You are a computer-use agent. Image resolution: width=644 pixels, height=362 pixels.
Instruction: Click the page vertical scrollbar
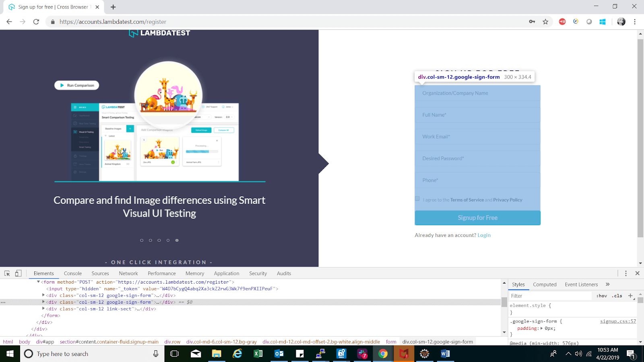[640, 138]
